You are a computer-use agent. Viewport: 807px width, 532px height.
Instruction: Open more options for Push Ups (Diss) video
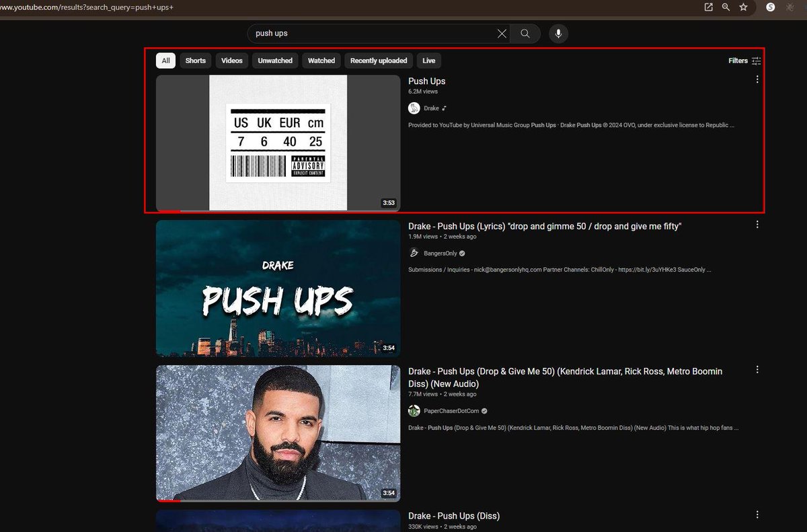click(x=757, y=515)
